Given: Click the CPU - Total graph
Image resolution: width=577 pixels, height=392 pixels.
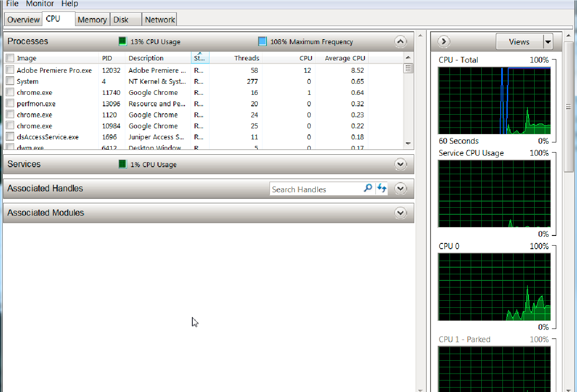Looking at the screenshot, I should (x=494, y=101).
